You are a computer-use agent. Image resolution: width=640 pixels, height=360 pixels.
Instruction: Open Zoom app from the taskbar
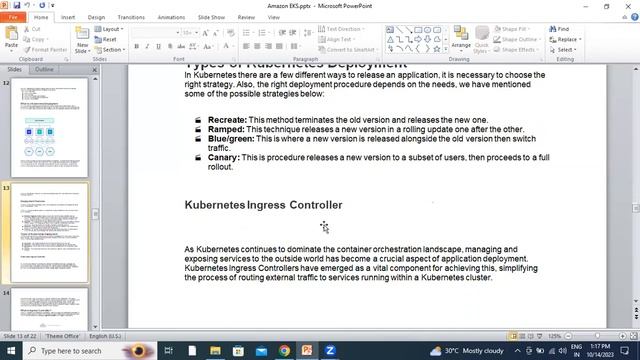click(330, 351)
